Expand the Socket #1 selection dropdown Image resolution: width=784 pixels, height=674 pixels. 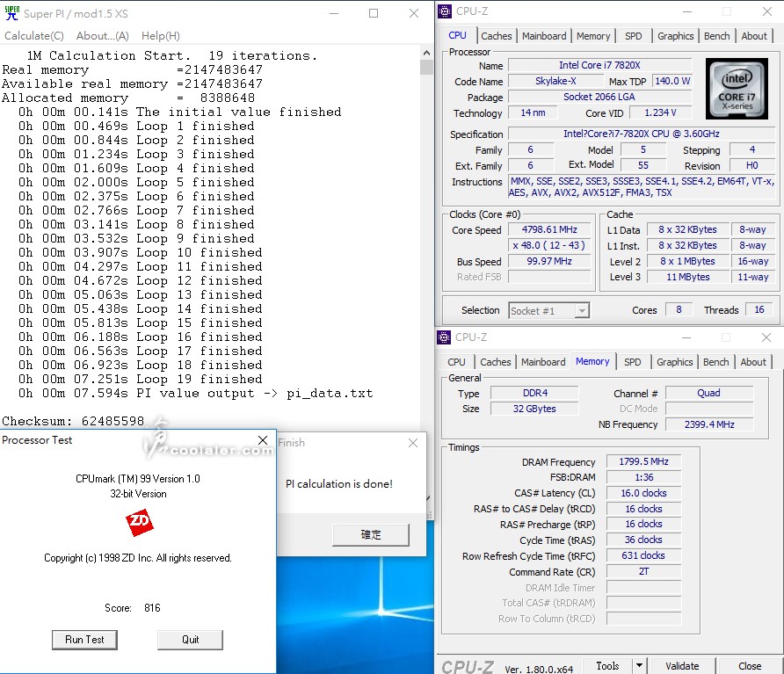pyautogui.click(x=582, y=311)
